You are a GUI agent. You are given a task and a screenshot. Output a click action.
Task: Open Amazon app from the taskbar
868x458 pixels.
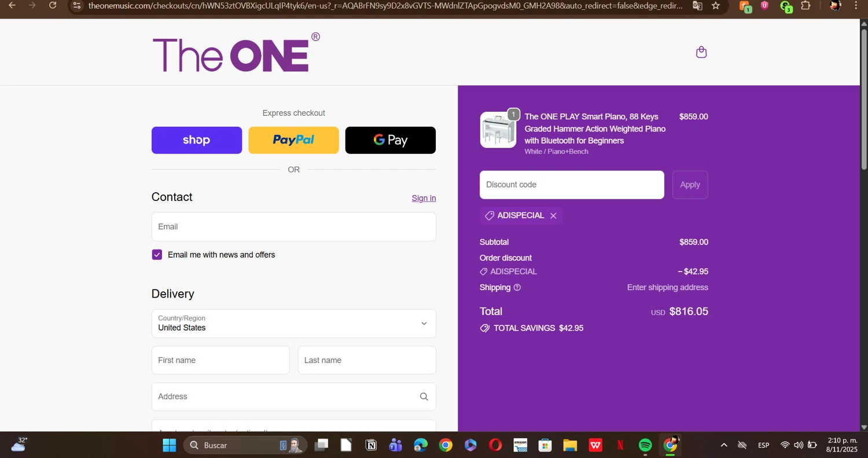coord(520,445)
